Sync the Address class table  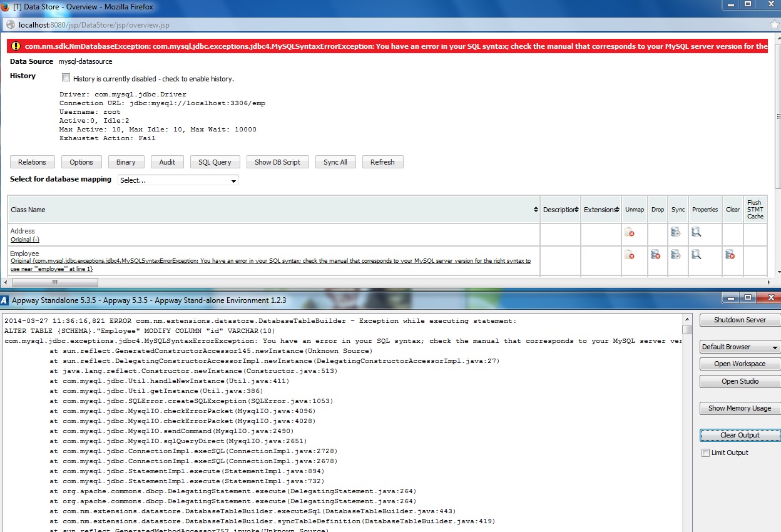675,232
